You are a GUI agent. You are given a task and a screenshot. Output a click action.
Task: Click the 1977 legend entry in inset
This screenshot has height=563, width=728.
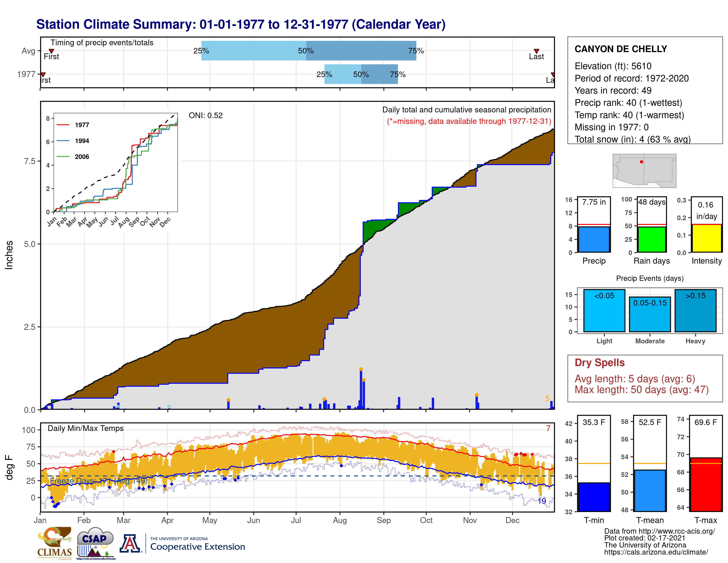pos(73,125)
